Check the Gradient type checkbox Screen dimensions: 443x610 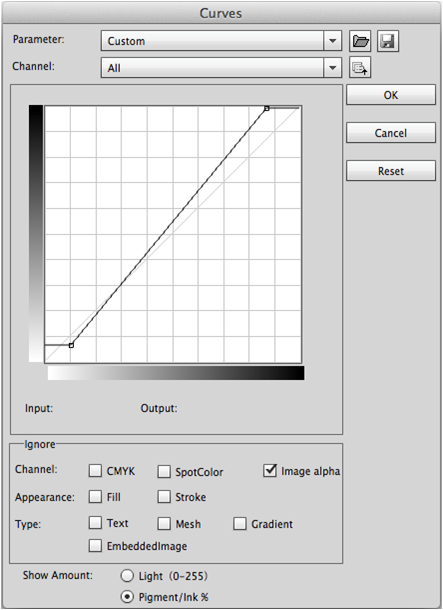(240, 524)
